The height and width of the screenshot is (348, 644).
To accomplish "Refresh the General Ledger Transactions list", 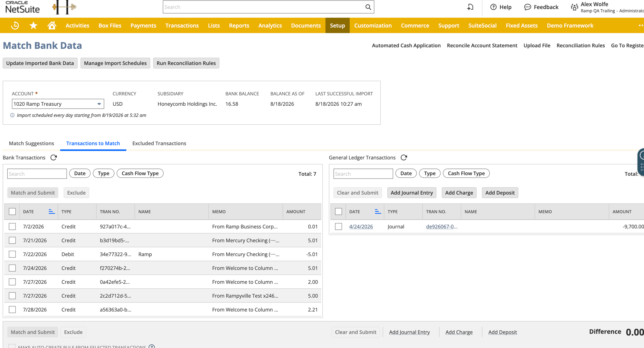I will point(404,158).
